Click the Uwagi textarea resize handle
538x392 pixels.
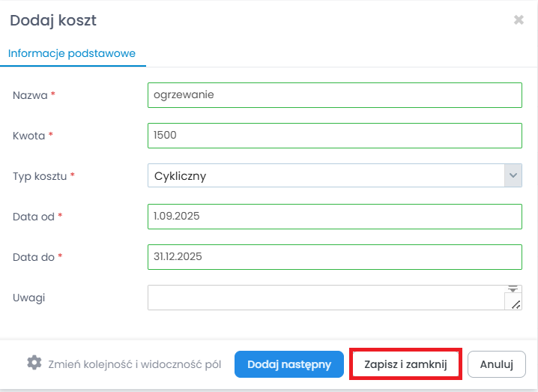(515, 302)
